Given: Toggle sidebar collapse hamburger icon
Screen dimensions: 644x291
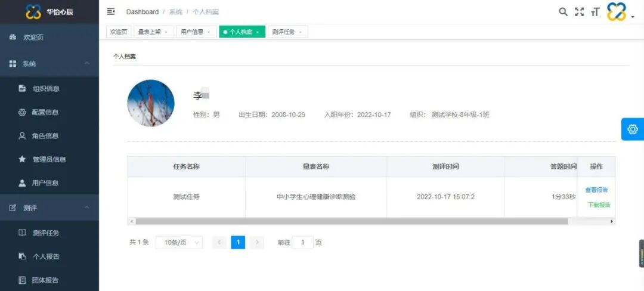Looking at the screenshot, I should click(110, 11).
